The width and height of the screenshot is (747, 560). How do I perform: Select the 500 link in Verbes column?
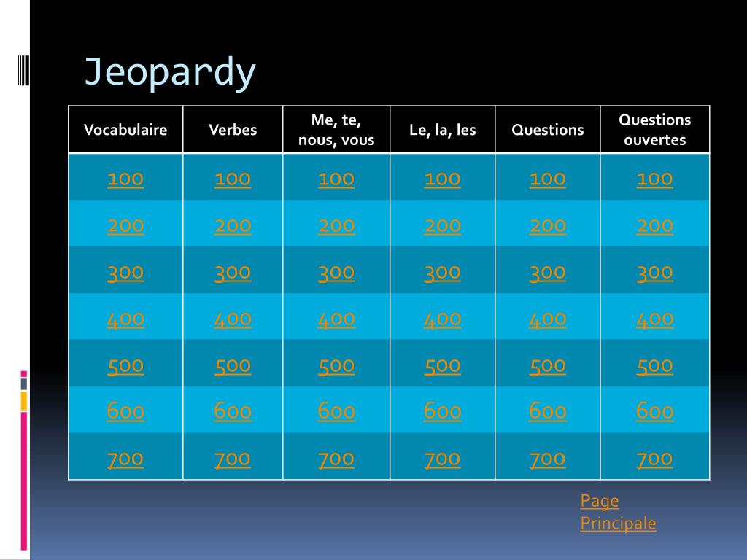(233, 366)
